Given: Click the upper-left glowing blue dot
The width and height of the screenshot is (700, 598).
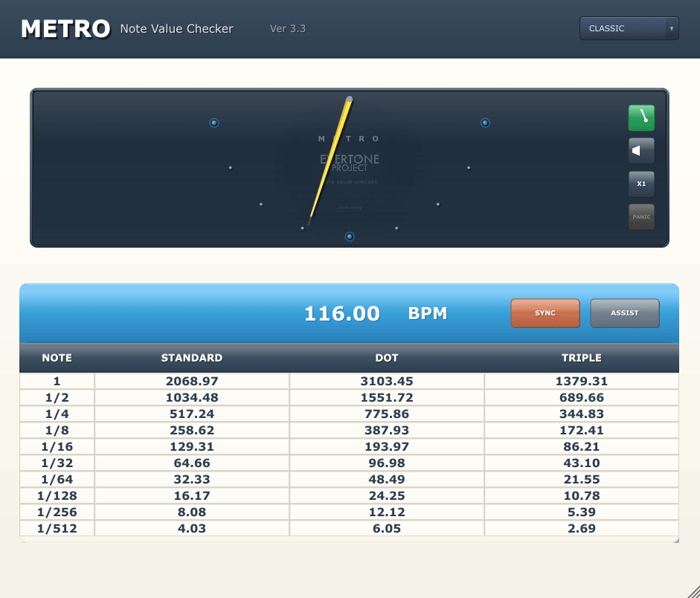Looking at the screenshot, I should (x=214, y=123).
